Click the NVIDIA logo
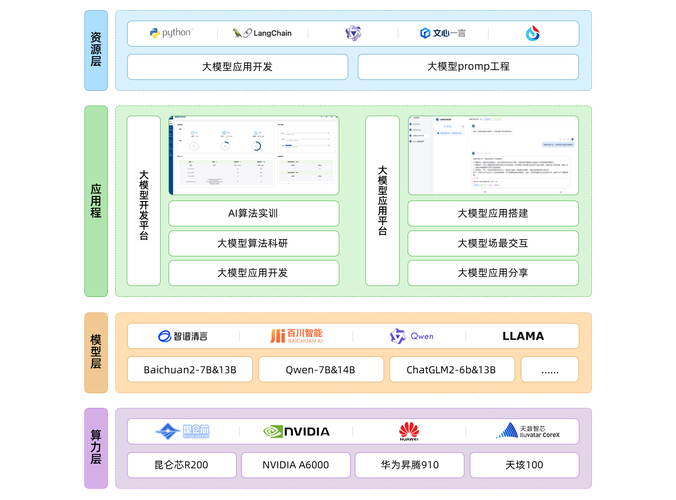 point(296,431)
